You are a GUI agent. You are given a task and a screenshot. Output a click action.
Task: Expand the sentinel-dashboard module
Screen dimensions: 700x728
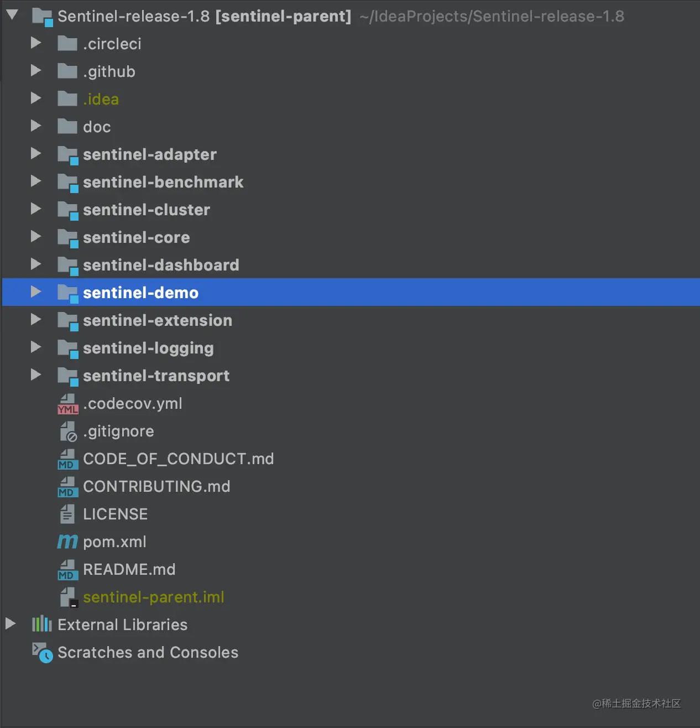point(35,264)
